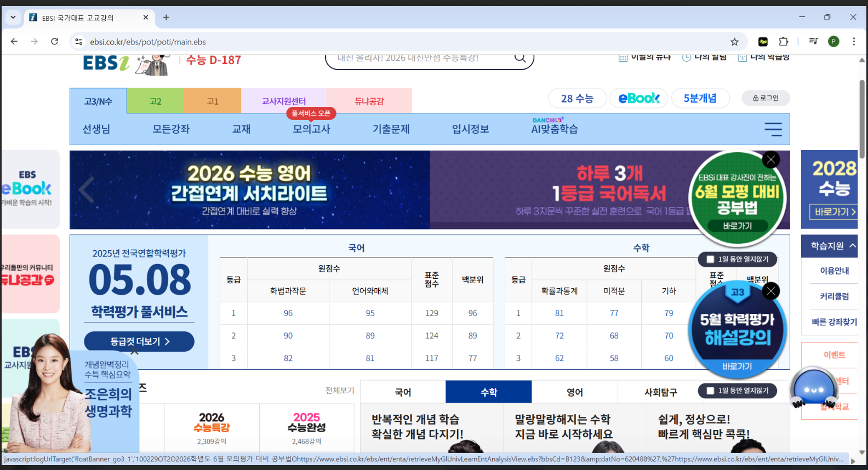Bookmark this page with star icon
868x470 pixels.
pos(734,42)
